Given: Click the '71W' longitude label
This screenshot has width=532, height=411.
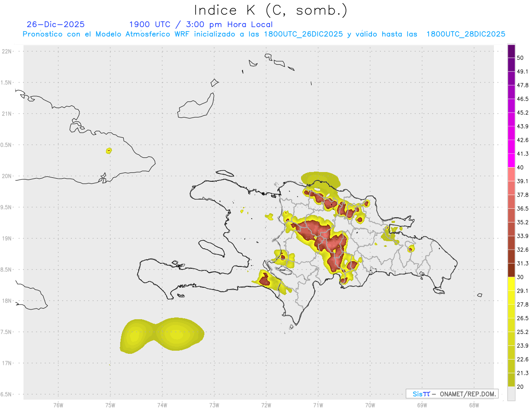Looking at the screenshot, I should pos(318,405).
